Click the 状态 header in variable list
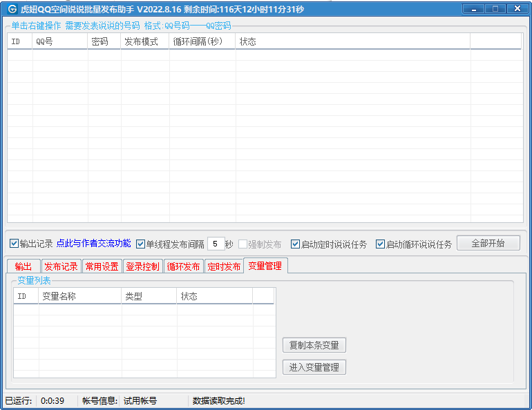 tap(214, 297)
